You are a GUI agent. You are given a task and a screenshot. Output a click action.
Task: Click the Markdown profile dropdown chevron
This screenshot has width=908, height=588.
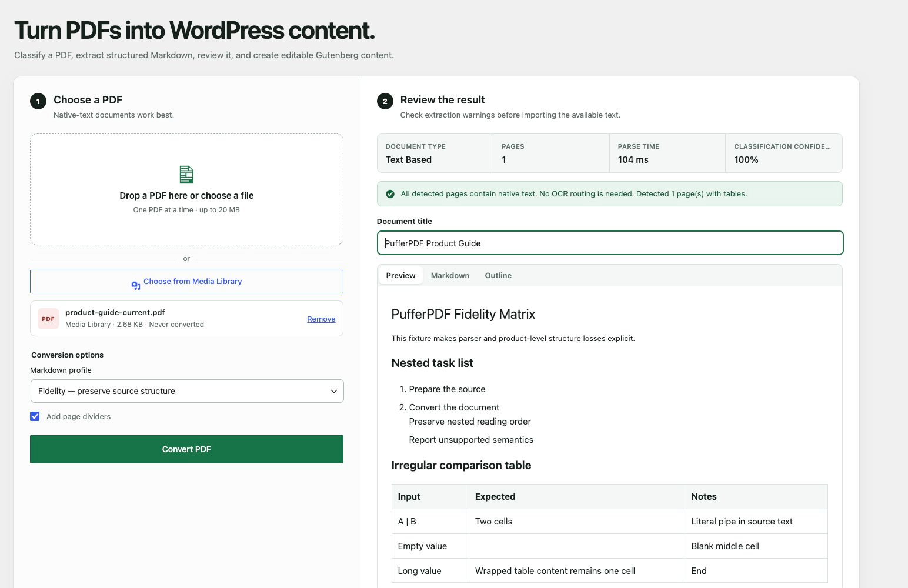[x=333, y=391]
